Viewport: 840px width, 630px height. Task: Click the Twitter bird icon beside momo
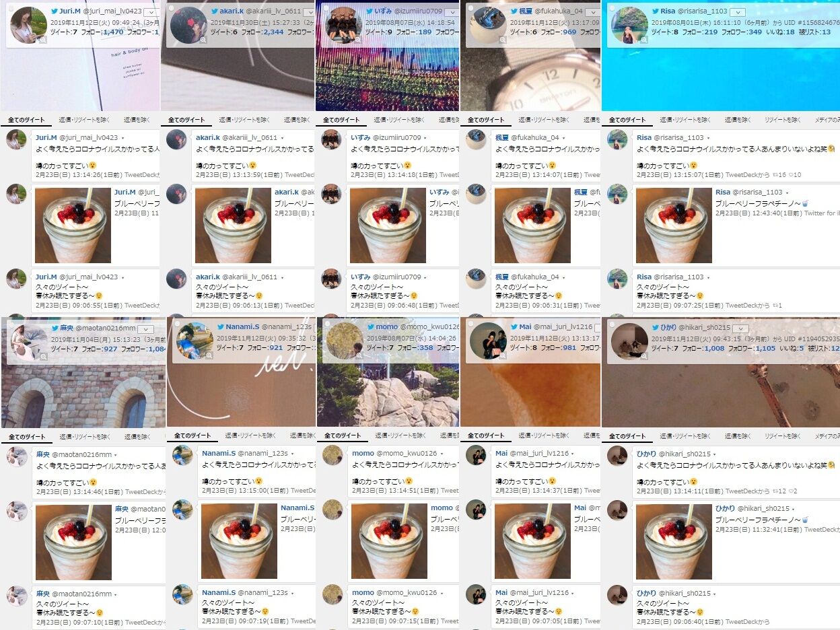(370, 327)
